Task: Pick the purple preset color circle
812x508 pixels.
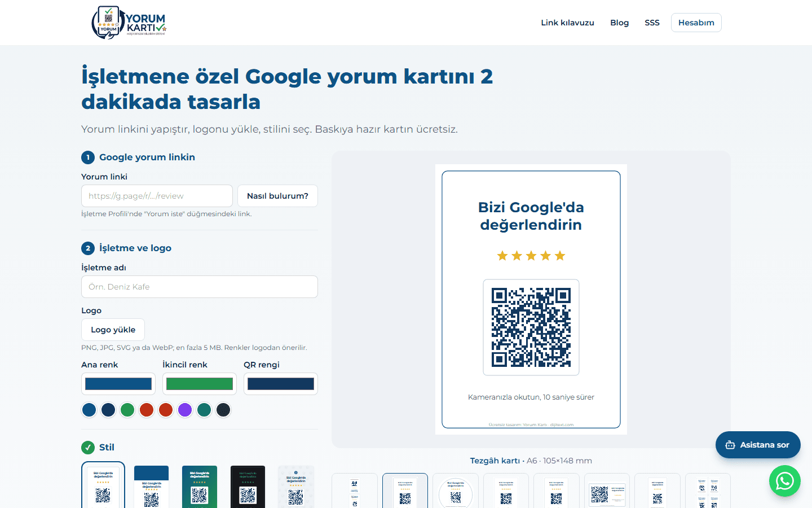Action: tap(185, 410)
